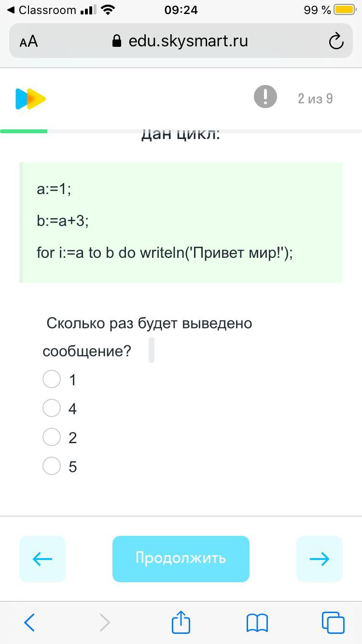Open the Safari share sheet icon
362x644 pixels.
point(181,622)
